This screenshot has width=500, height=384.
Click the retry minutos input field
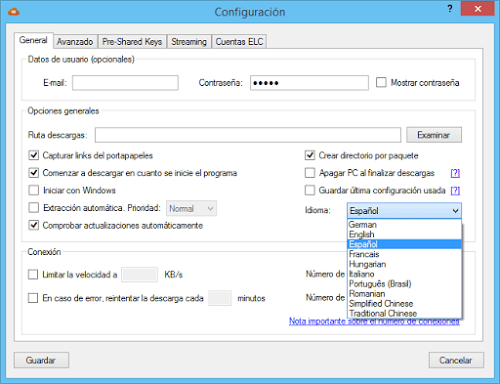[x=220, y=298]
